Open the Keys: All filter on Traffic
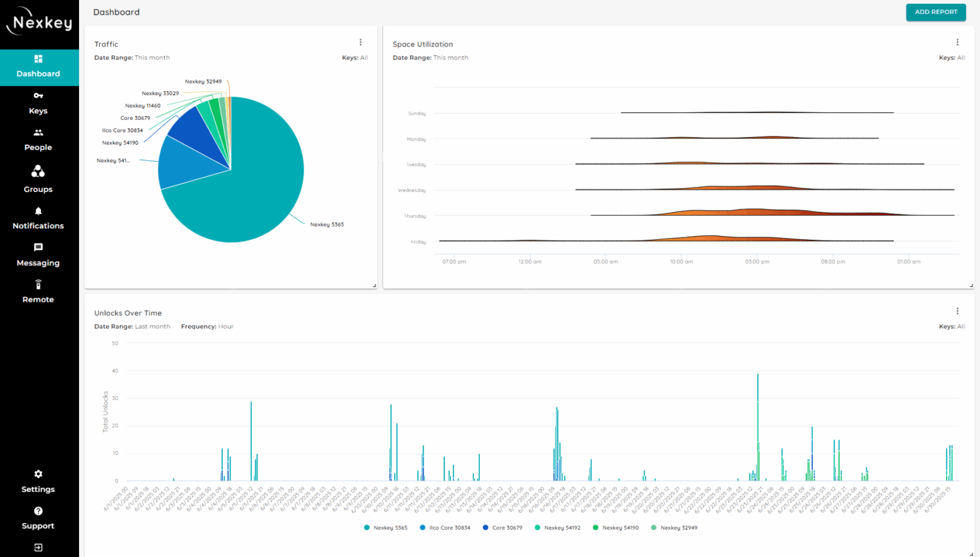 [x=355, y=57]
